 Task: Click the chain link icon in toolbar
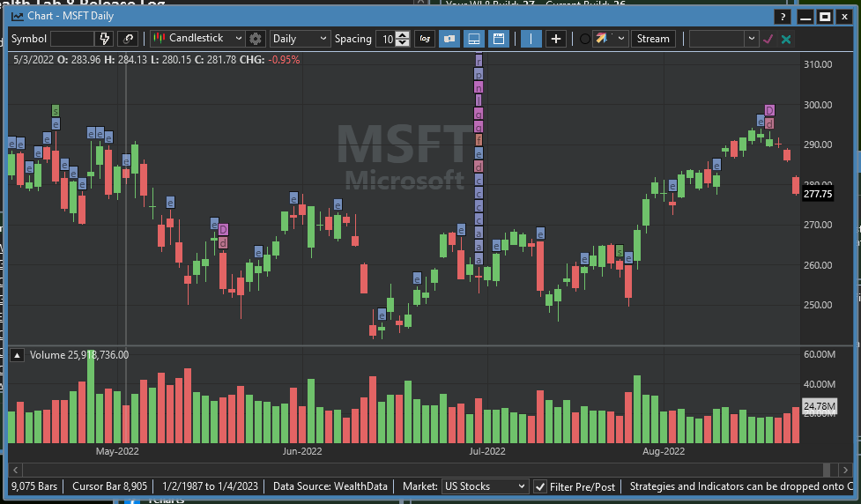129,39
